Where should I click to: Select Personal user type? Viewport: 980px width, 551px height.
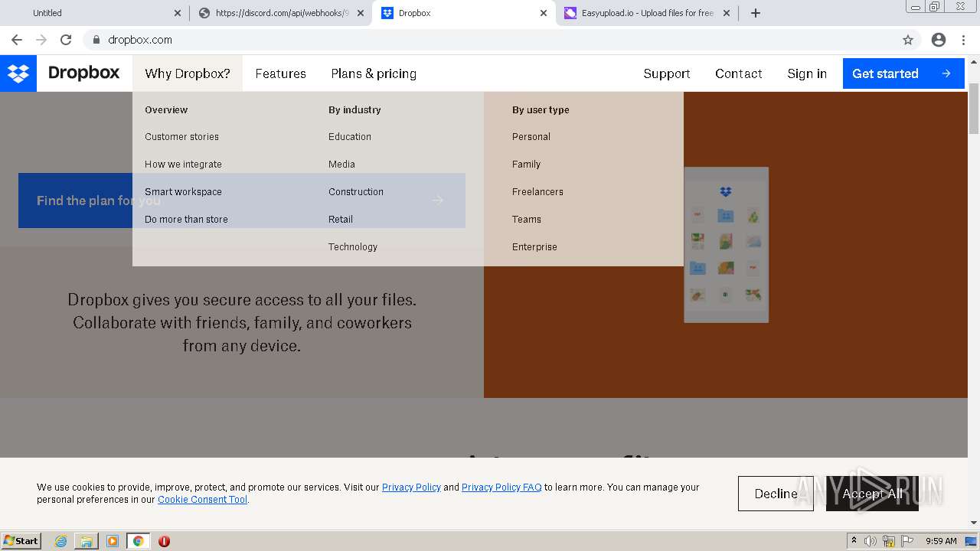pyautogui.click(x=531, y=136)
